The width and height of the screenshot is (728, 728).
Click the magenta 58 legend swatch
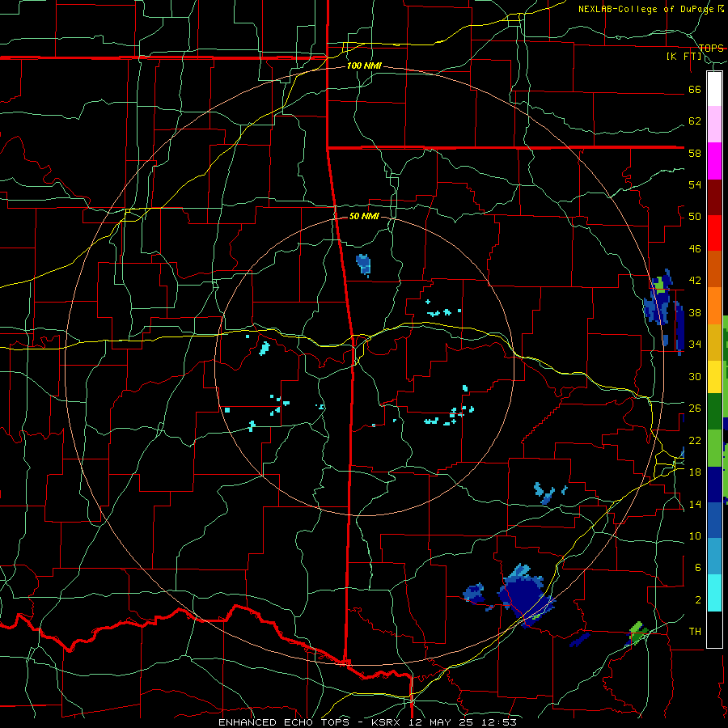pyautogui.click(x=714, y=161)
